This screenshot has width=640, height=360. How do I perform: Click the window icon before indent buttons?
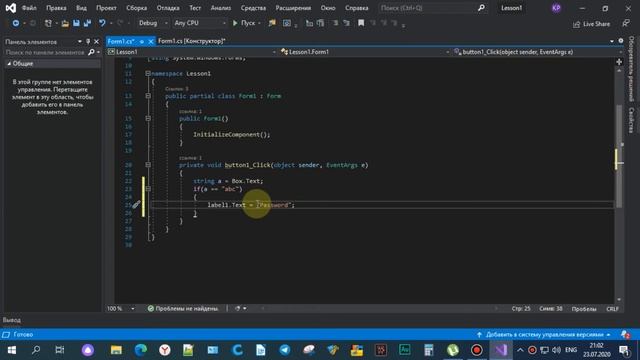[x=287, y=23]
